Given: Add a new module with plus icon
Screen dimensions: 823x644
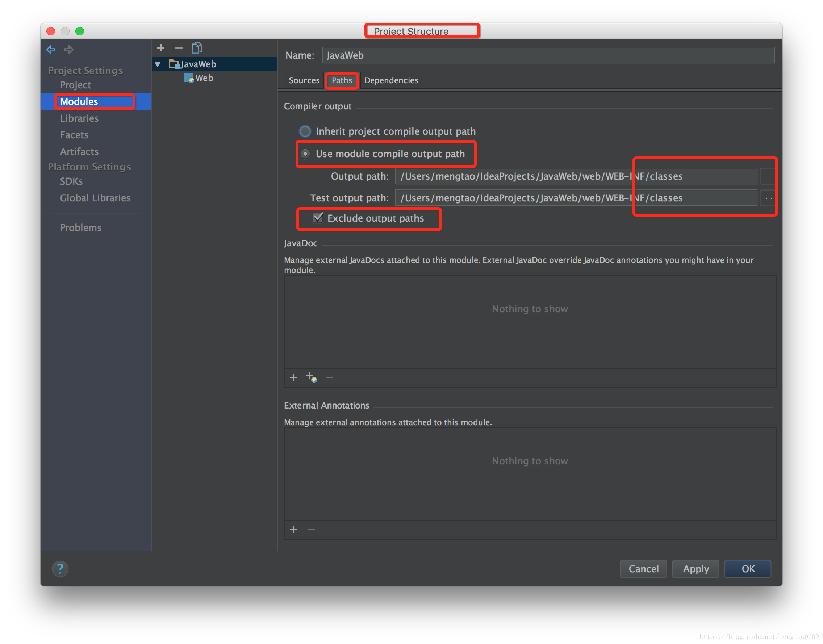Looking at the screenshot, I should 161,48.
